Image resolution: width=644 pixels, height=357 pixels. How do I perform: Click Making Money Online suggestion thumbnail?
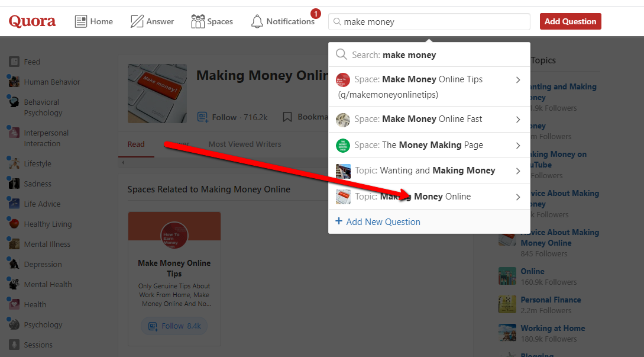(x=344, y=197)
